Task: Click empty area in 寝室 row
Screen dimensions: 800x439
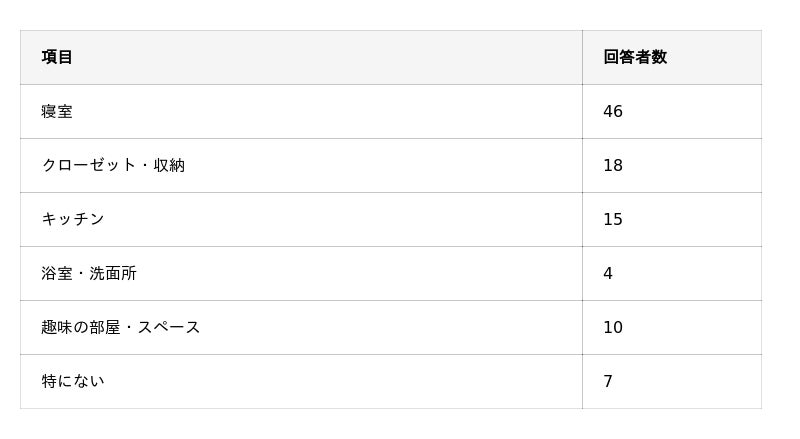Action: [327, 111]
